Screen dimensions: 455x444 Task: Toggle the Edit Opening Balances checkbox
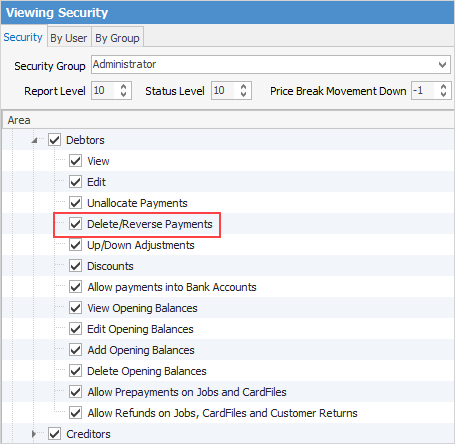click(75, 329)
